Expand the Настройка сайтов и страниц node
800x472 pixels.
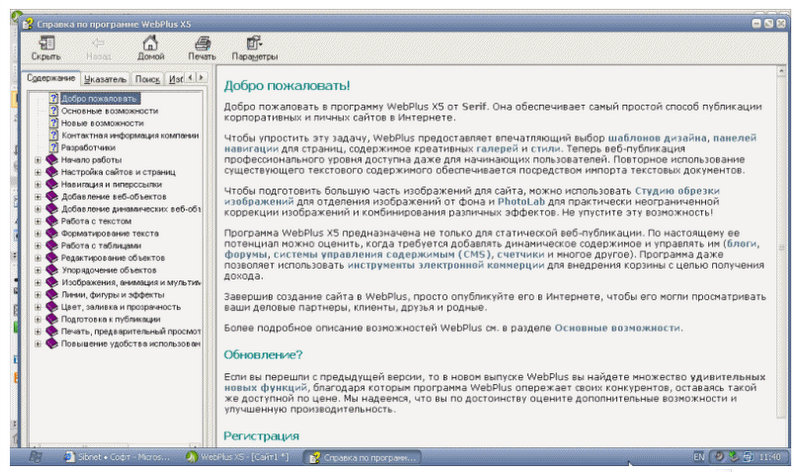click(38, 172)
